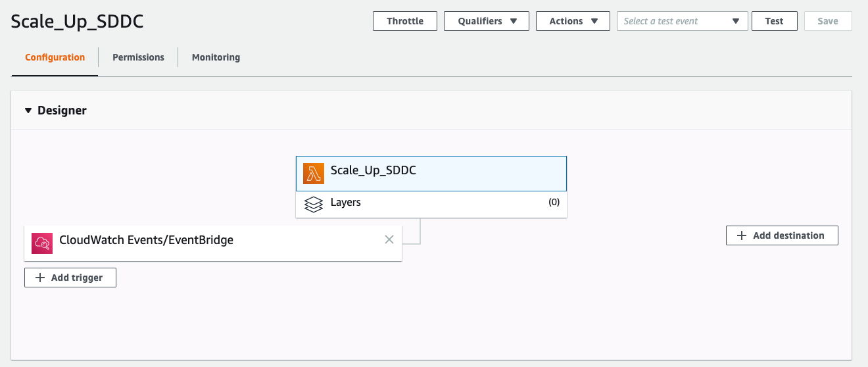The height and width of the screenshot is (367, 868).
Task: Go to the Monitoring tab
Action: click(216, 57)
